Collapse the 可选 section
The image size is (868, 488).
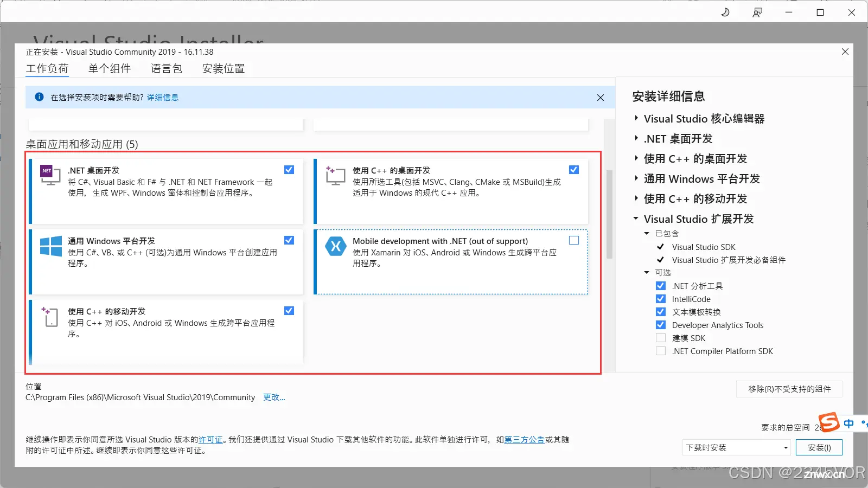(x=647, y=273)
